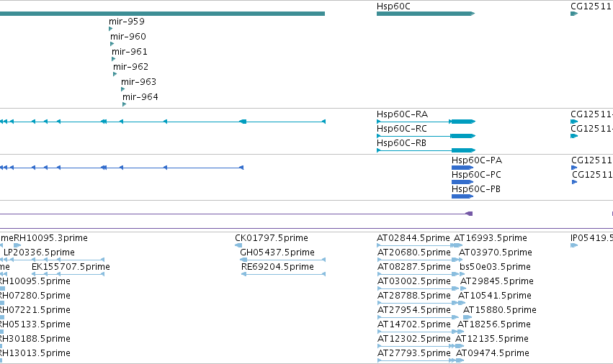Viewport: 613px width, 364px height.
Task: Click the mir-963 gene label
Action: coord(139,82)
